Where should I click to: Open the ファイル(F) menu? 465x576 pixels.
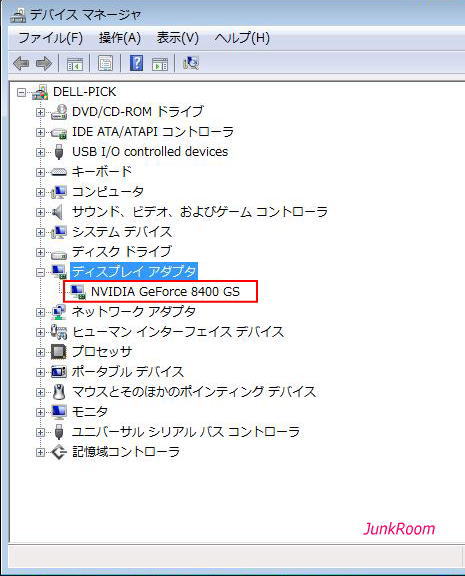[x=50, y=38]
